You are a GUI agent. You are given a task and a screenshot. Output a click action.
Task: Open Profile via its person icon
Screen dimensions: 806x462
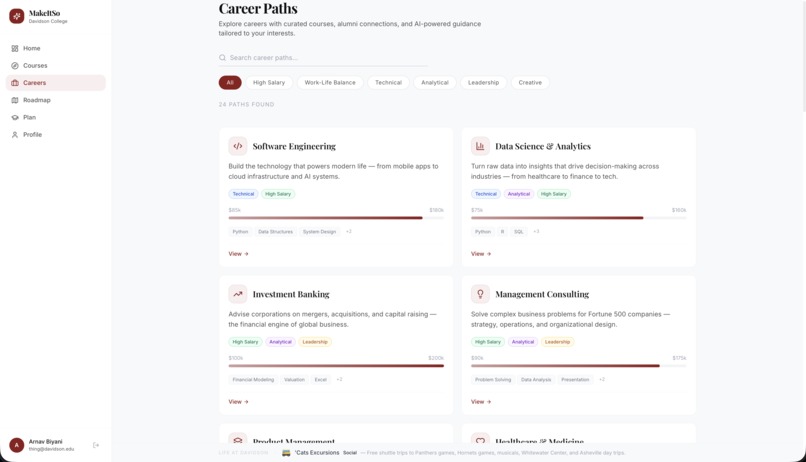pos(15,135)
